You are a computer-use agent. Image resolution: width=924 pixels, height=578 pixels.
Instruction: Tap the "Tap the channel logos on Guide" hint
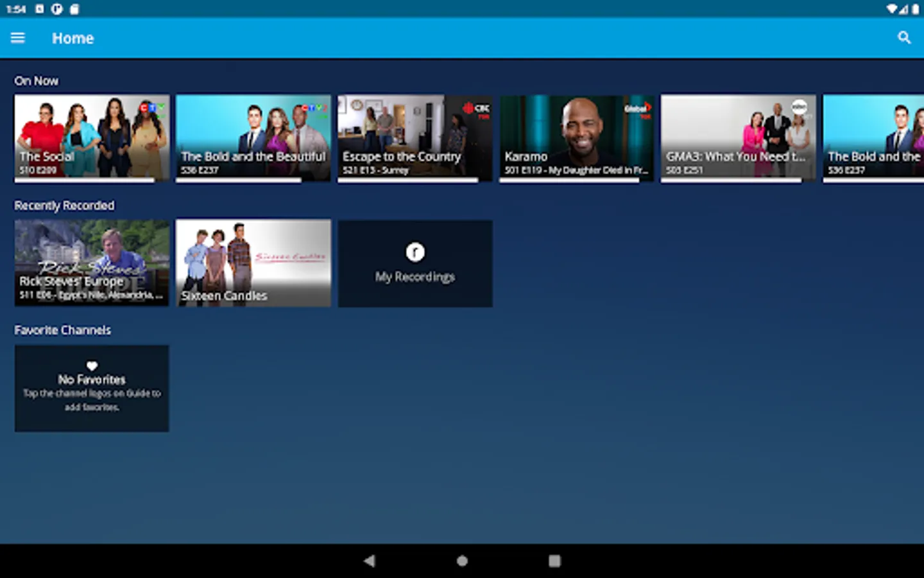coord(92,399)
